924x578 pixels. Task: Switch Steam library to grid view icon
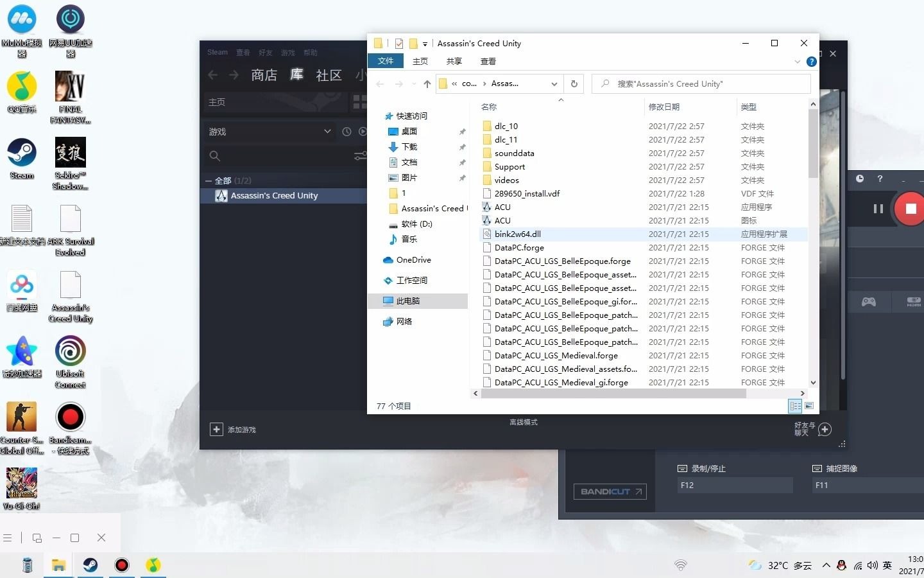(x=359, y=102)
